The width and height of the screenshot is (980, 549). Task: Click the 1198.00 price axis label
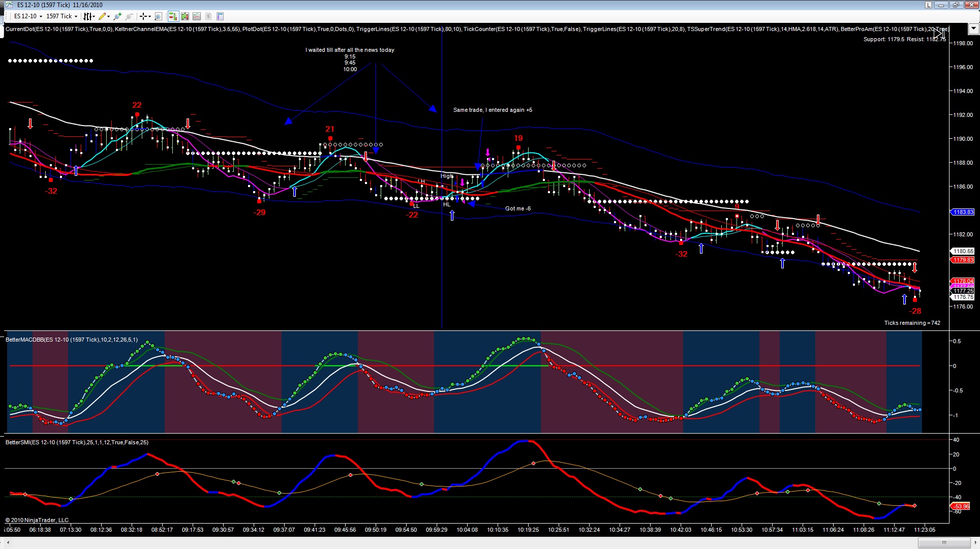point(962,43)
